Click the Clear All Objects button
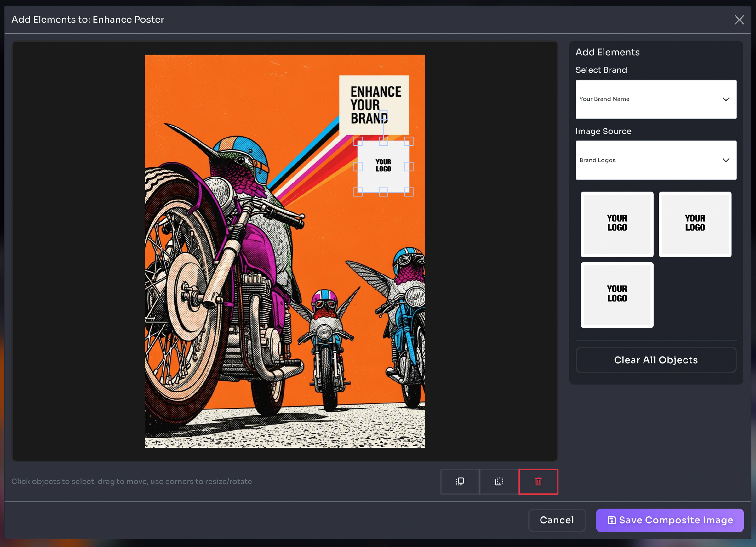This screenshot has height=547, width=756. click(x=656, y=360)
